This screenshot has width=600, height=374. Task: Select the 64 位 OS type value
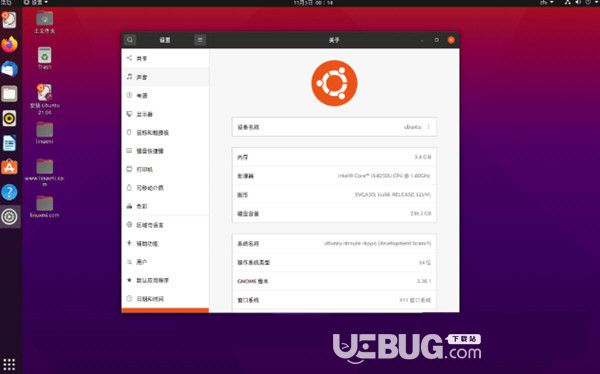click(425, 263)
